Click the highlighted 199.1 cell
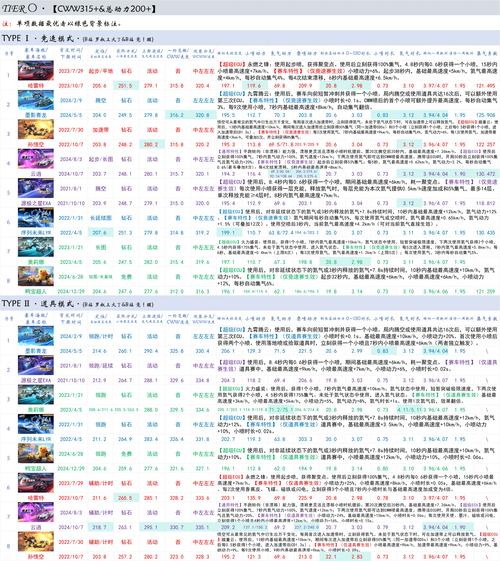This screenshot has width=500, height=561. [228, 233]
